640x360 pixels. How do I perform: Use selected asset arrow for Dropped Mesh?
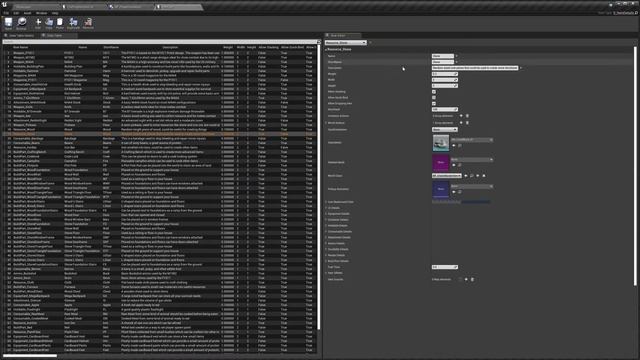(454, 165)
